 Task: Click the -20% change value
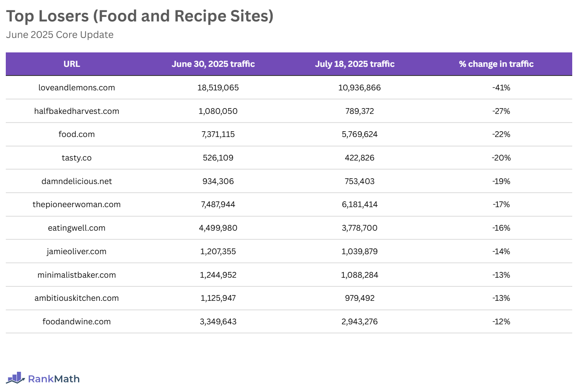point(501,158)
